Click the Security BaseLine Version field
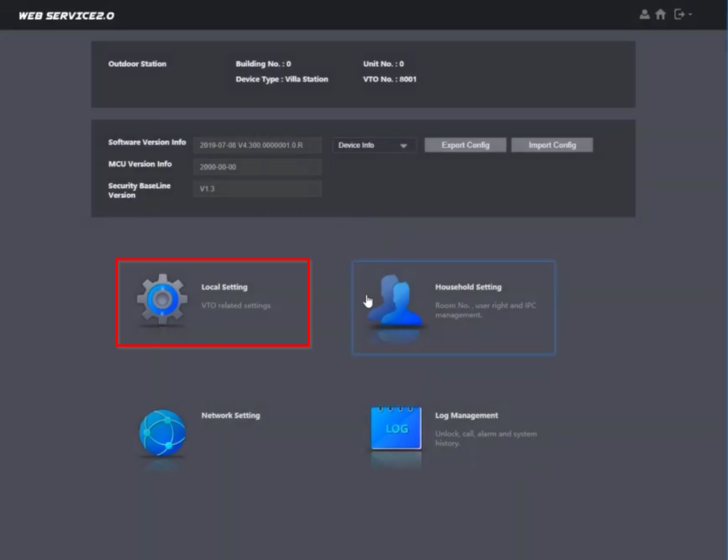The width and height of the screenshot is (728, 560). coord(257,189)
